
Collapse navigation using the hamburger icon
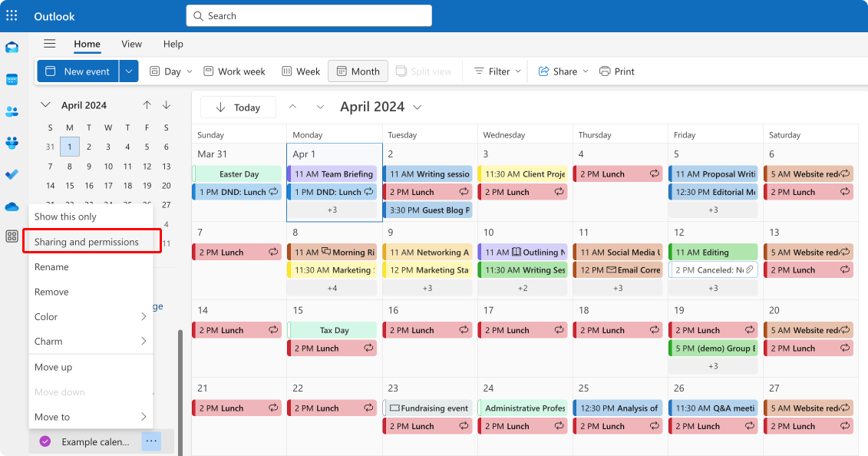(x=49, y=44)
